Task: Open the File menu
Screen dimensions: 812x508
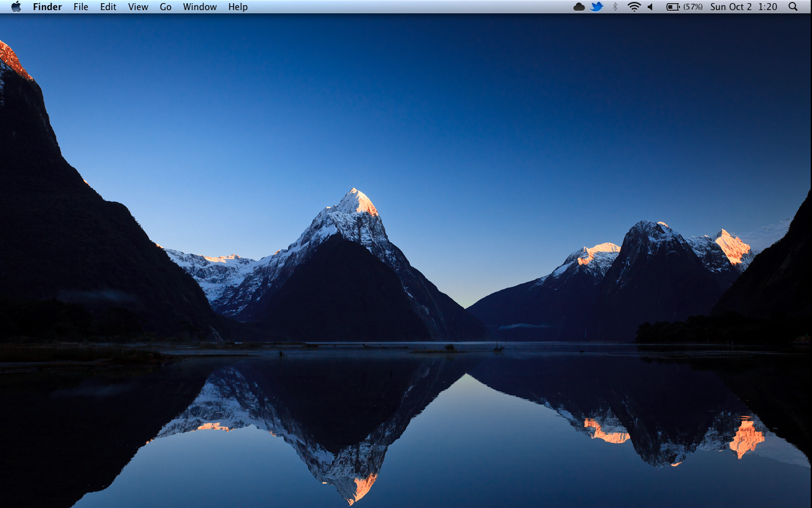Action: coord(81,7)
